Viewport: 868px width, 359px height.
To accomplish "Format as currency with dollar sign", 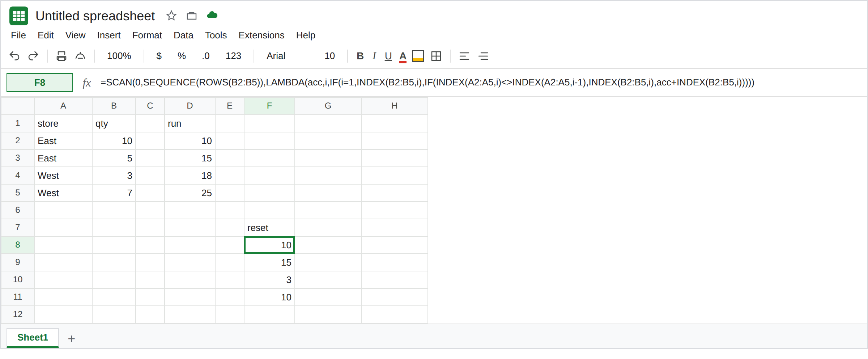I will pyautogui.click(x=159, y=56).
